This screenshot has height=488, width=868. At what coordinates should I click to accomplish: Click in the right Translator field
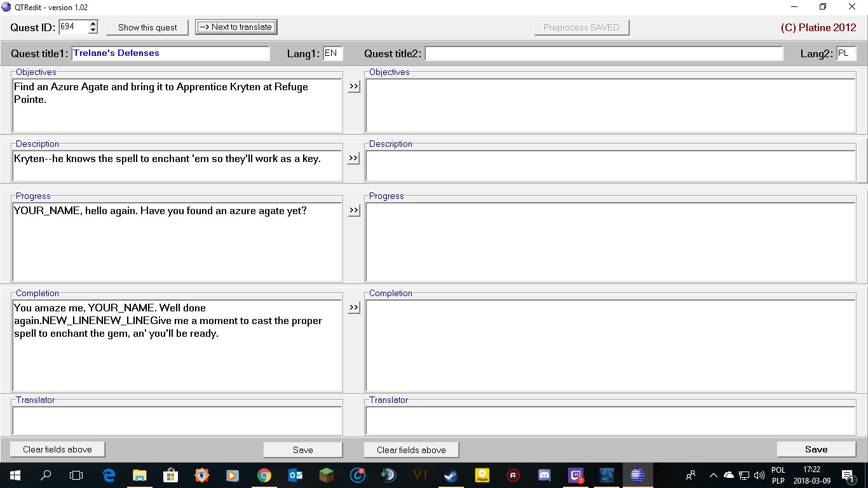point(610,421)
